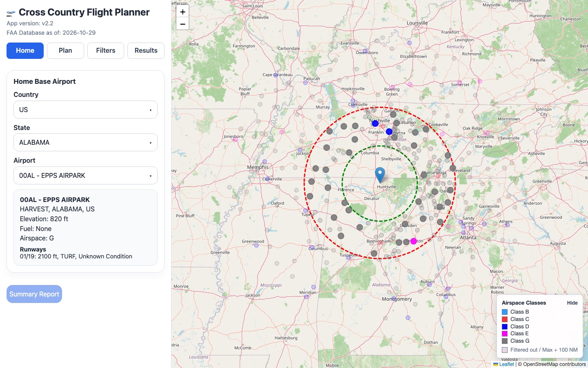Click the Summary Report button

(34, 294)
